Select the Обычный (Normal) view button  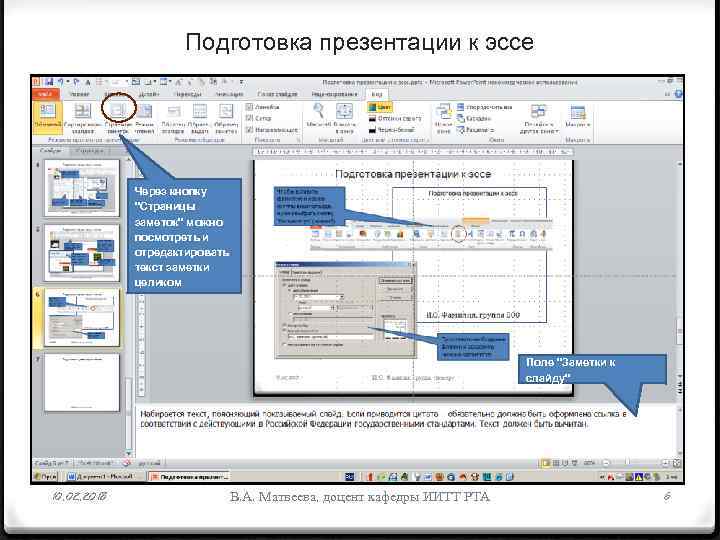(47, 117)
